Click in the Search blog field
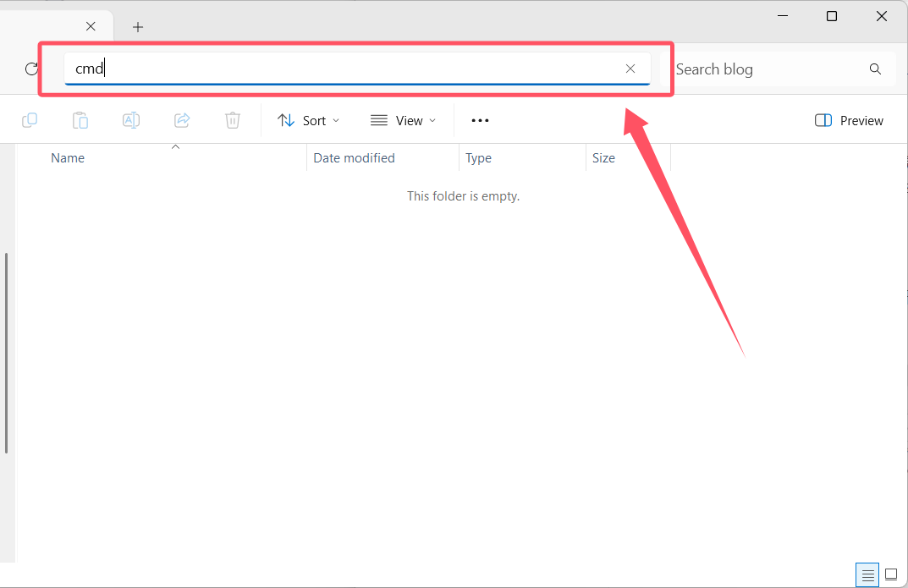This screenshot has height=588, width=908. click(766, 69)
